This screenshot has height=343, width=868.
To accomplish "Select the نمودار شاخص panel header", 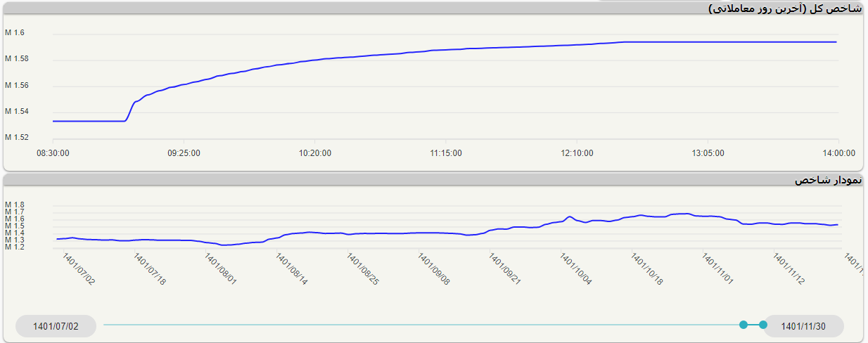I will [x=828, y=181].
